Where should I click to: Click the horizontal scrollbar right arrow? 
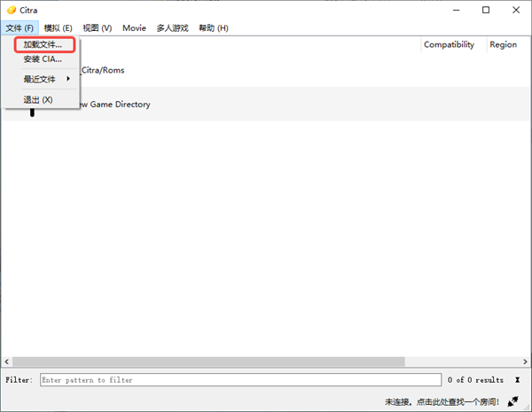pos(525,361)
